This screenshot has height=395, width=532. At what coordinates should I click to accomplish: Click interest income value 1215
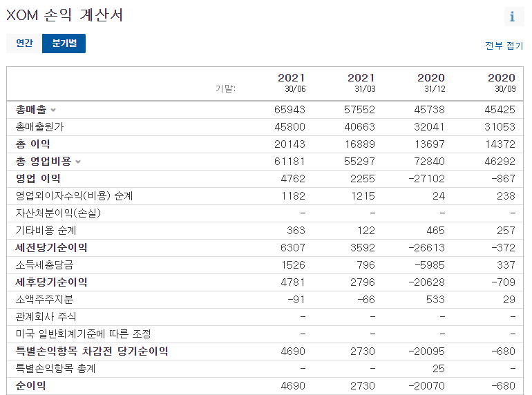point(363,195)
